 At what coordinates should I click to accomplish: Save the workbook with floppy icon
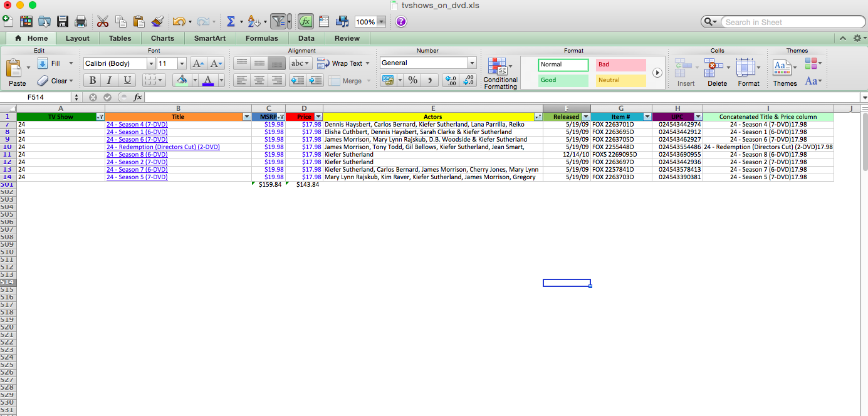[63, 21]
